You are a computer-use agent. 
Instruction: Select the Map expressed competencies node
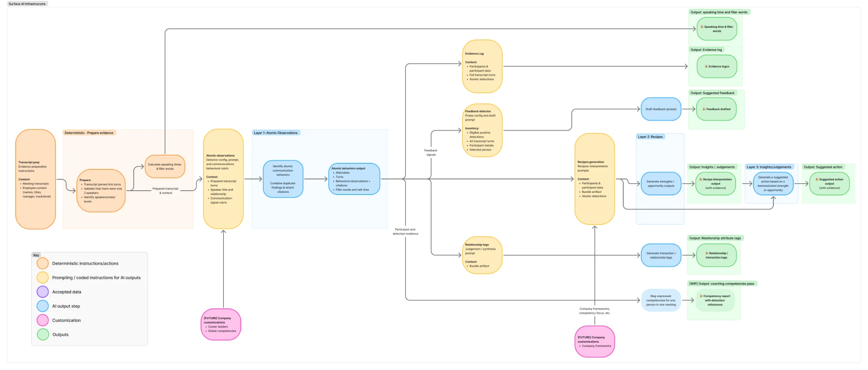661,300
